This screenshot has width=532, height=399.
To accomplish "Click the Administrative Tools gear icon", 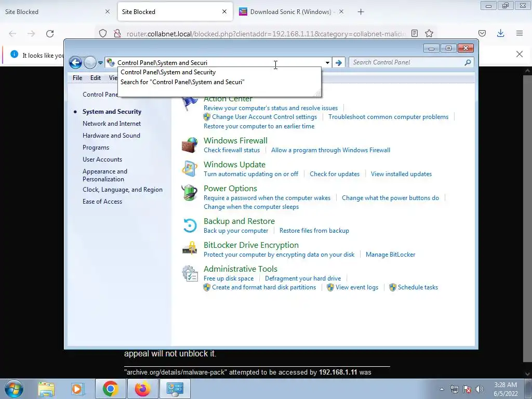I will (x=190, y=273).
